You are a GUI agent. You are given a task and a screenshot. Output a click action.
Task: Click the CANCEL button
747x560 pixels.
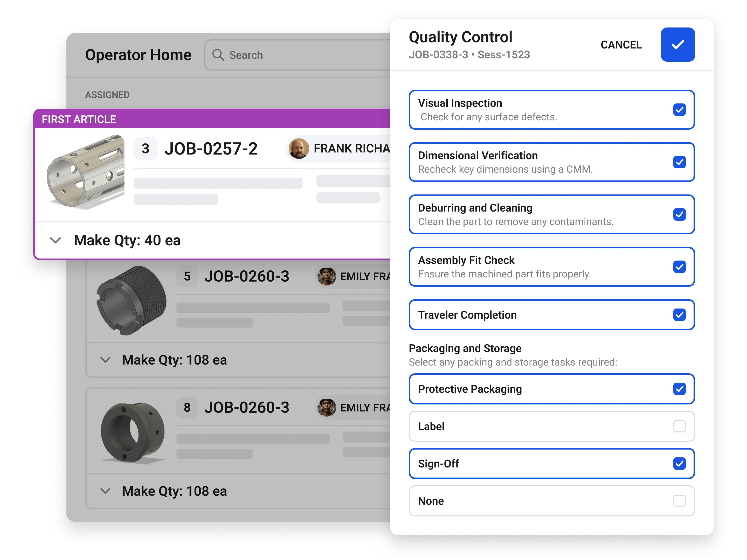pyautogui.click(x=621, y=45)
